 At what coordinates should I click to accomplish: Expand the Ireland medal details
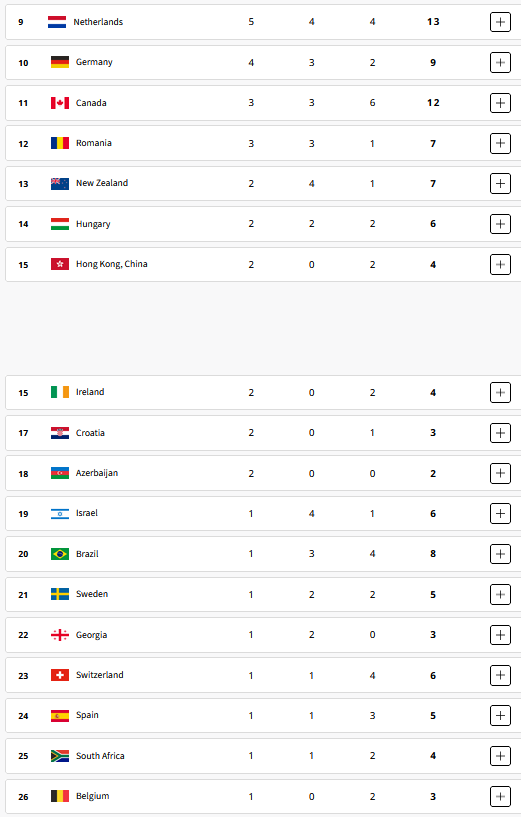(x=500, y=392)
